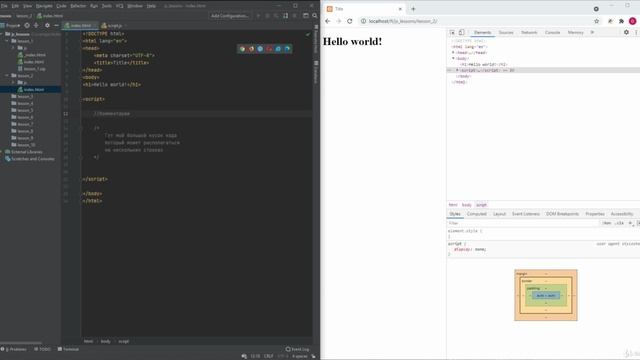Open in Firefox from the editor browser popup
This screenshot has width=640, height=360.
(x=251, y=49)
